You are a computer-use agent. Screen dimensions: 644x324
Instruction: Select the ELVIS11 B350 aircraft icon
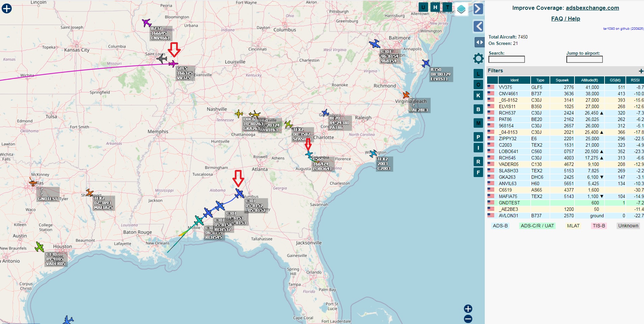click(x=426, y=63)
